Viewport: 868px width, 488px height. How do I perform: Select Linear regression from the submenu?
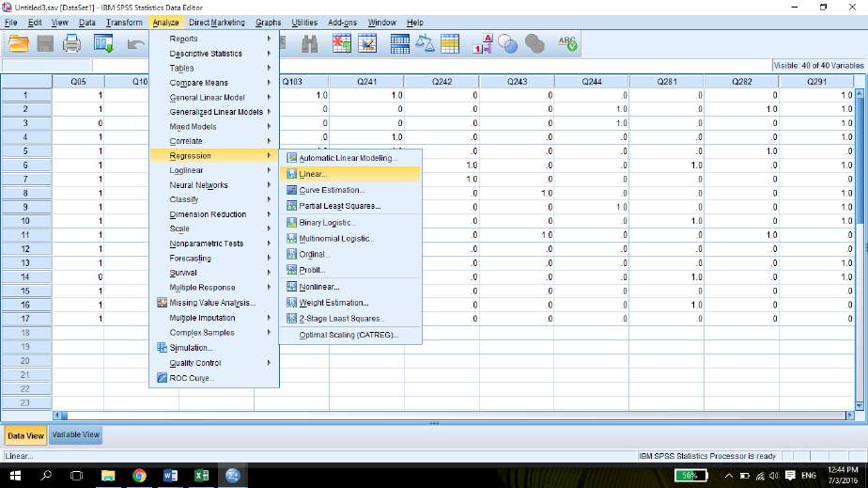click(350, 174)
